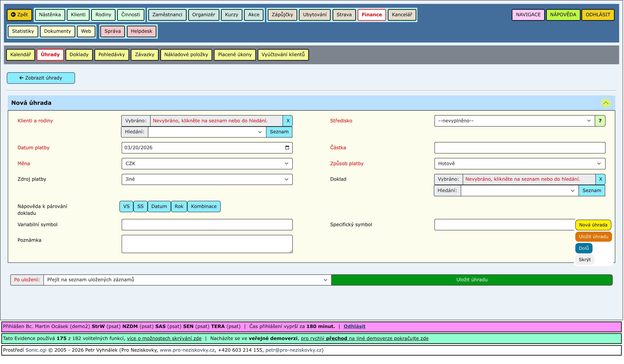Click Zobrazit úhrady back button
Image resolution: width=624 pixels, height=364 pixels.
coord(41,78)
